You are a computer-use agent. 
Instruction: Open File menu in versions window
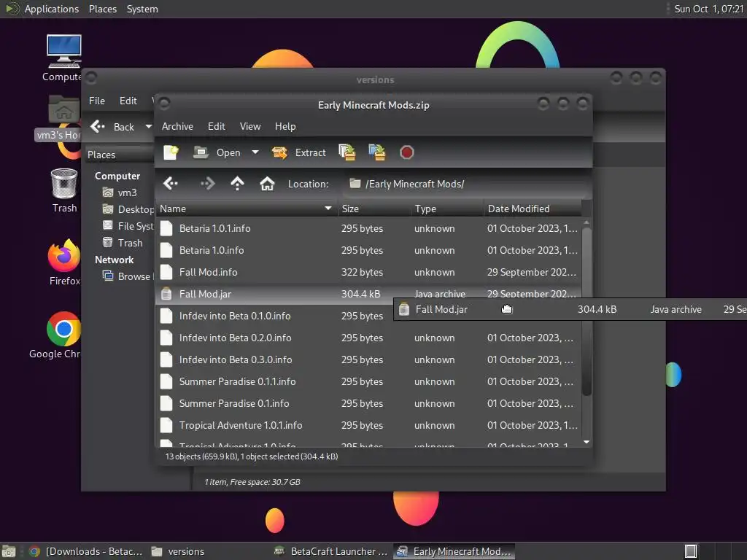coord(97,101)
